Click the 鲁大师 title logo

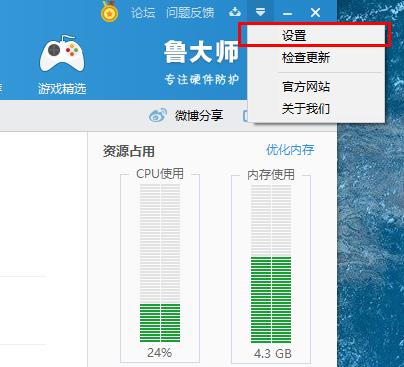click(x=201, y=52)
